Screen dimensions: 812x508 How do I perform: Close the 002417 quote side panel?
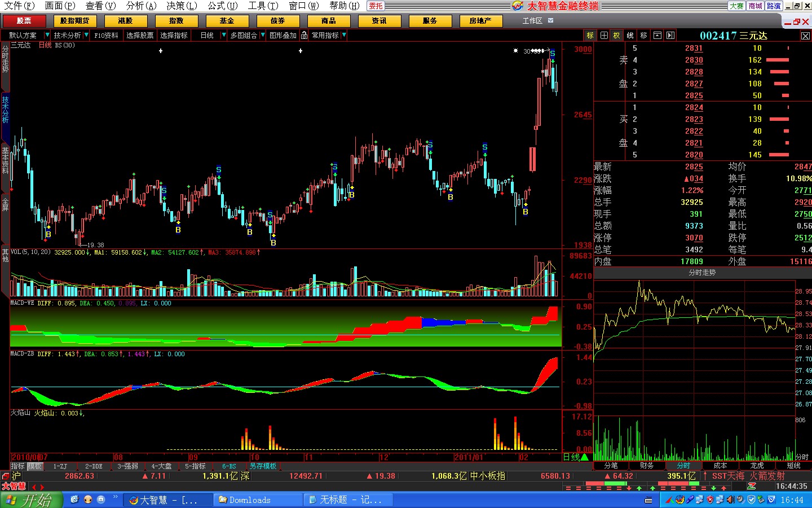(805, 36)
